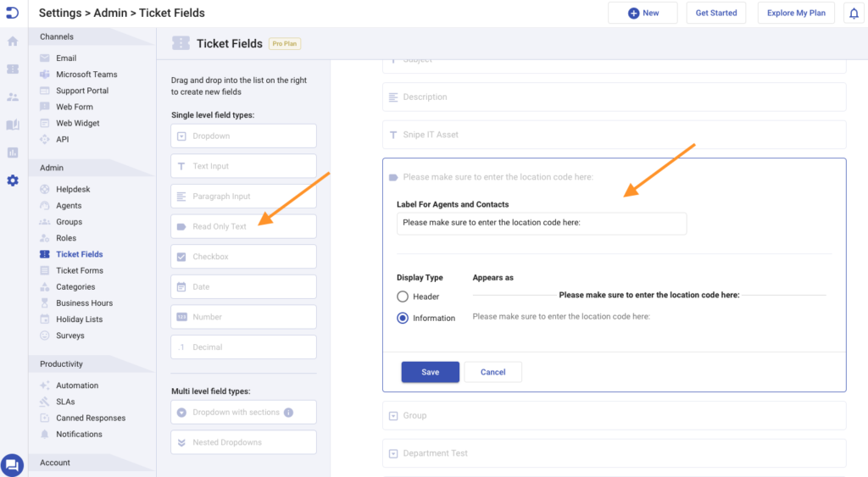Open the chat bubble icon at bottom left
Viewport: 868px width, 477px height.
pyautogui.click(x=12, y=465)
